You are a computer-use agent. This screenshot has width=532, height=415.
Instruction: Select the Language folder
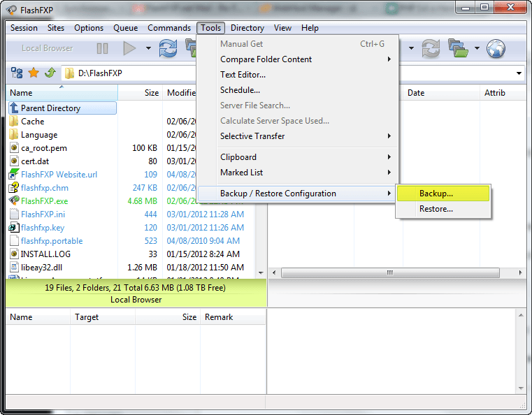39,135
